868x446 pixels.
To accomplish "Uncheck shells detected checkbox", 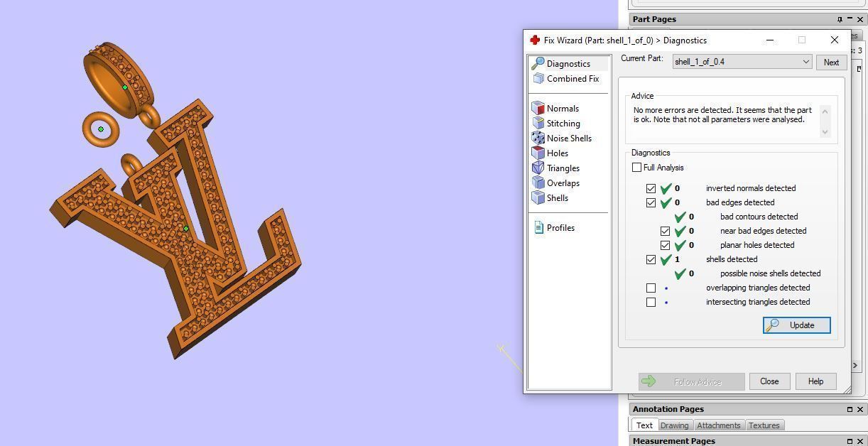I will [651, 260].
